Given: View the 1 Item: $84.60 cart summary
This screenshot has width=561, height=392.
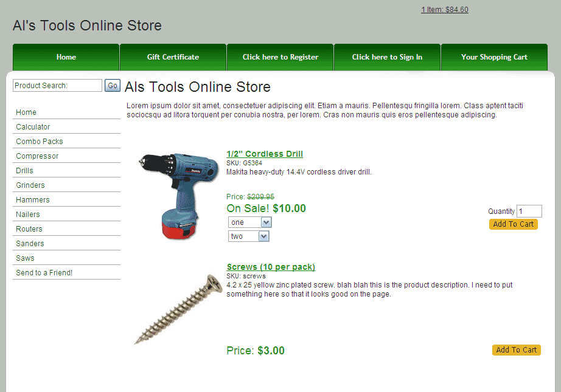Looking at the screenshot, I should pos(445,10).
